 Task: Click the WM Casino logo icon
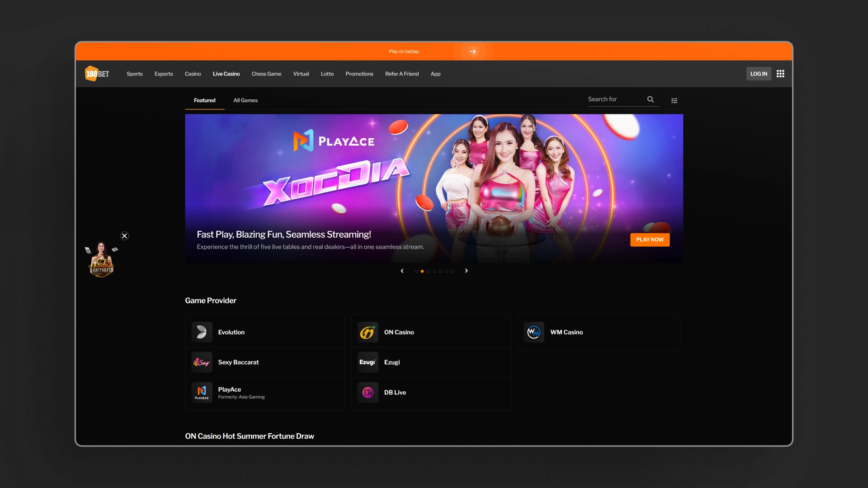tap(534, 332)
